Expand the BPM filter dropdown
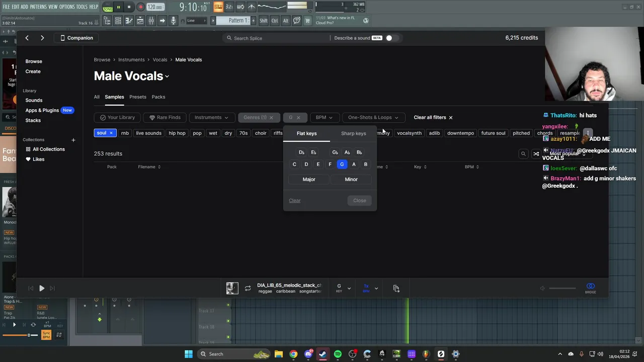The width and height of the screenshot is (644, 362). coord(324,118)
